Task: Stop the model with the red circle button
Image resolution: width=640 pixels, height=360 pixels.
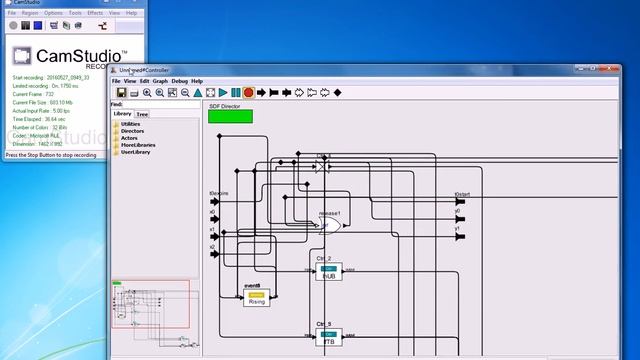Action: (248, 93)
